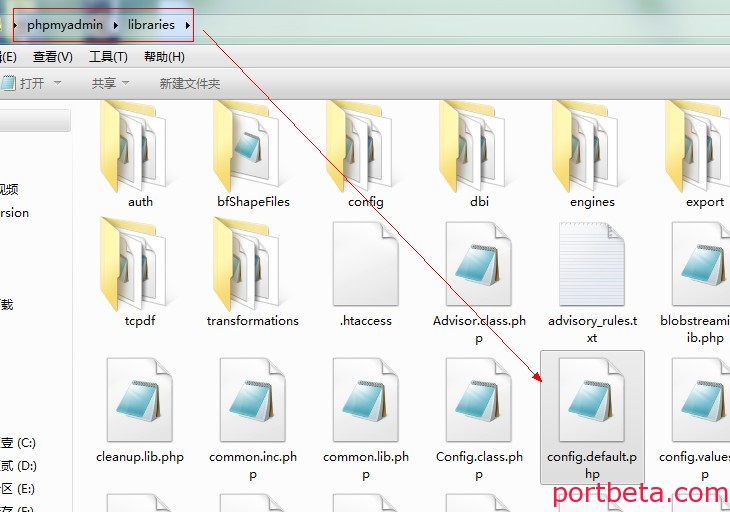Click the bfShapeFiles folder name label
The width and height of the screenshot is (730, 512).
tap(253, 202)
